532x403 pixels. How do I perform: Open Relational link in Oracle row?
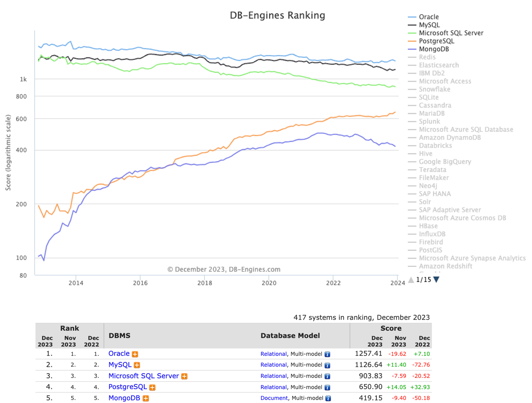tap(273, 354)
